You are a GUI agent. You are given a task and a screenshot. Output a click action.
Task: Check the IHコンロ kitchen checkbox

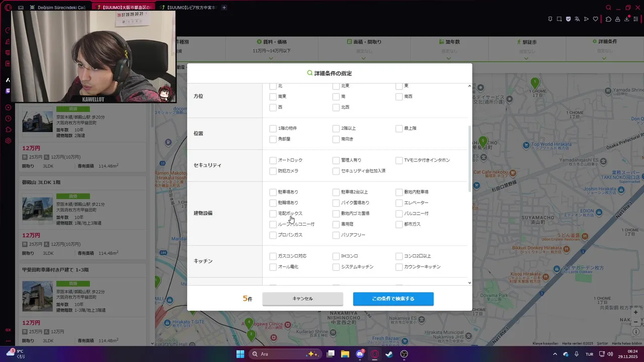(336, 256)
